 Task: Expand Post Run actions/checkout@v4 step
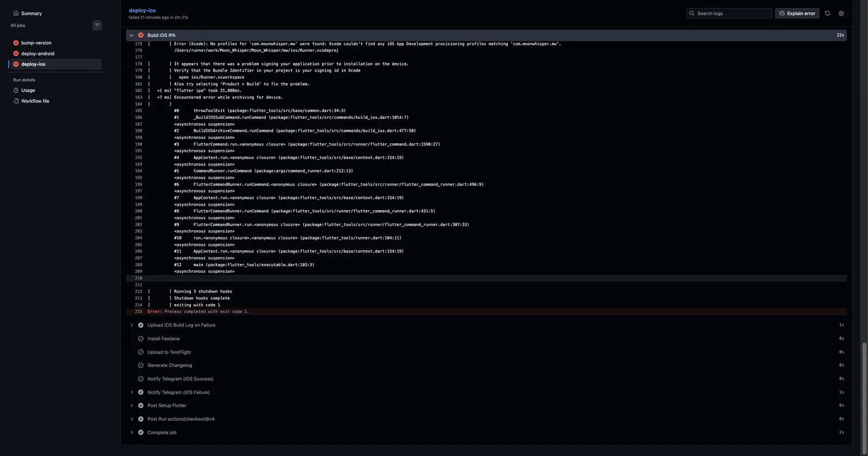point(131,419)
